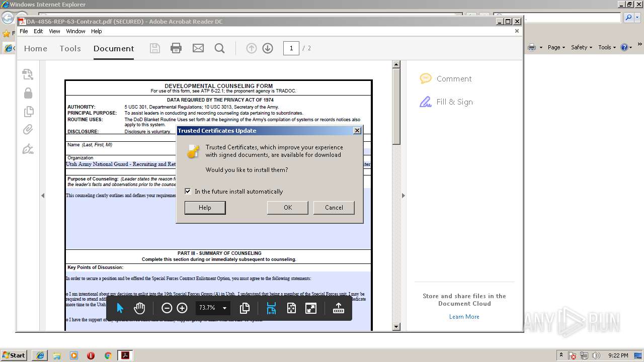Screen dimensions: 644x362
Task: Open Internet Explorer Safety dropdown
Action: (582, 47)
